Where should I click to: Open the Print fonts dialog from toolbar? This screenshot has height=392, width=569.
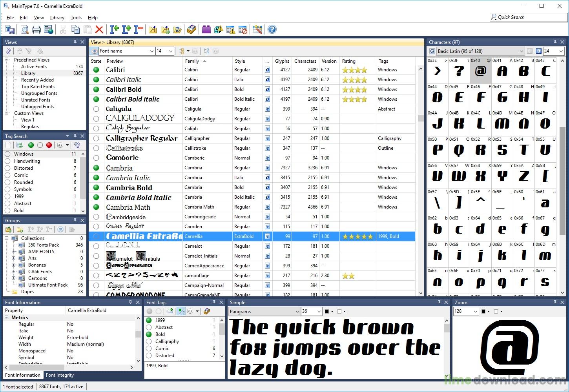(x=36, y=29)
